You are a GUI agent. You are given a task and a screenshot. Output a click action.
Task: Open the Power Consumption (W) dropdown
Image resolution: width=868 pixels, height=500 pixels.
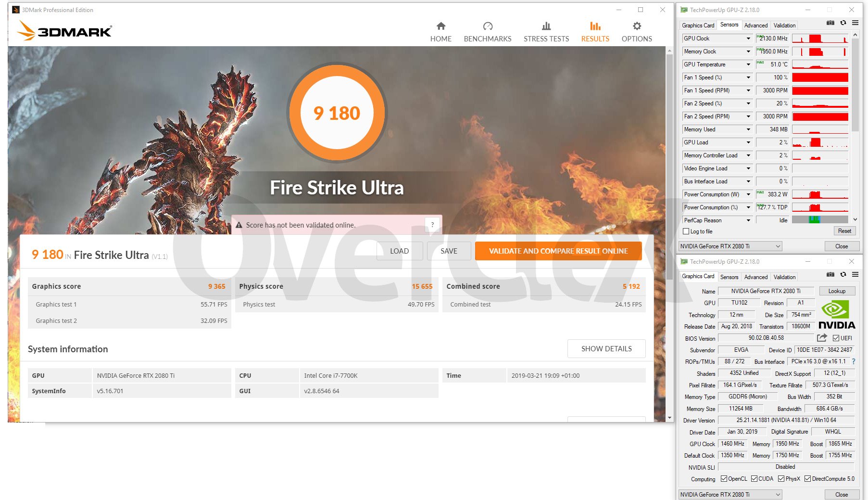pyautogui.click(x=748, y=194)
